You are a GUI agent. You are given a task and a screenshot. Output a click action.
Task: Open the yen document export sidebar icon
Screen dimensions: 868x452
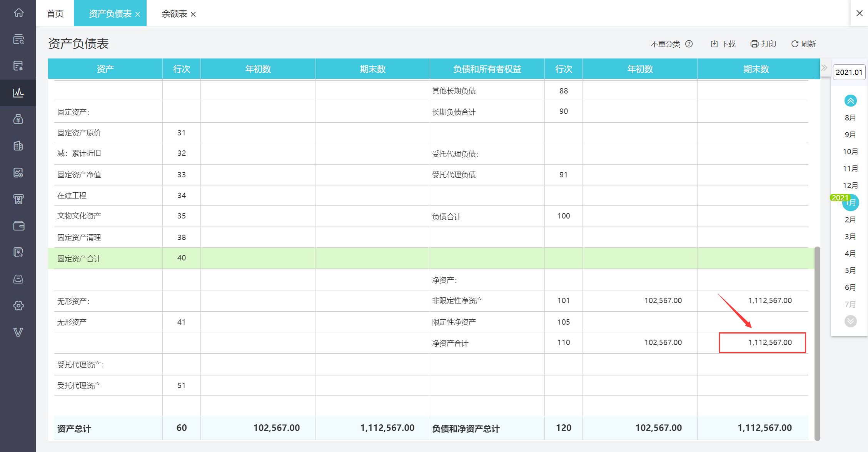18,252
